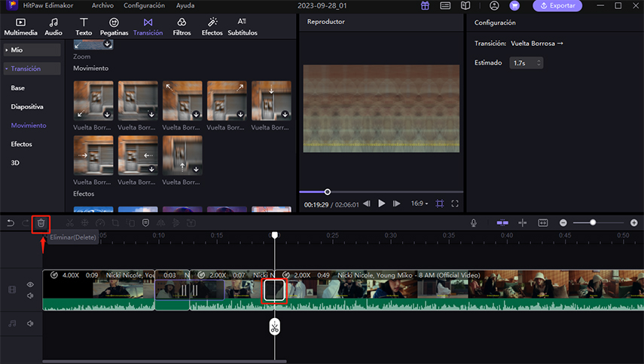644x364 pixels.
Task: Click the Delete trash icon in timeline toolbar
Action: 41,223
